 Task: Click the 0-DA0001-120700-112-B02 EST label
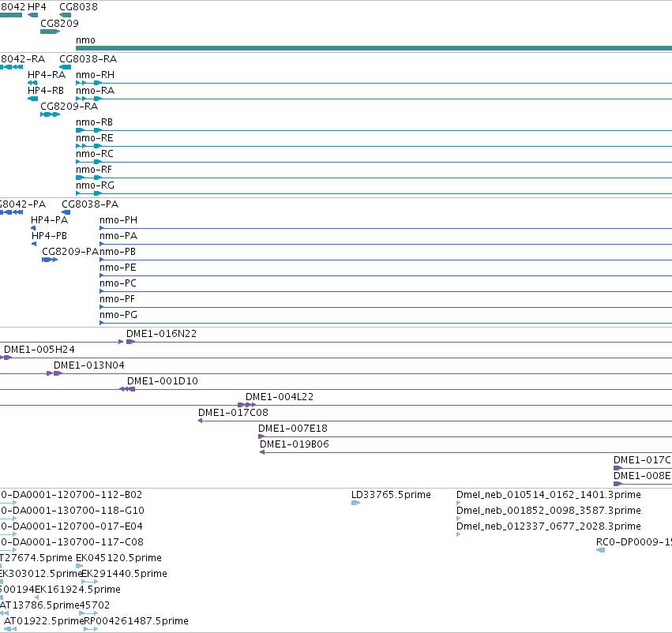click(71, 495)
